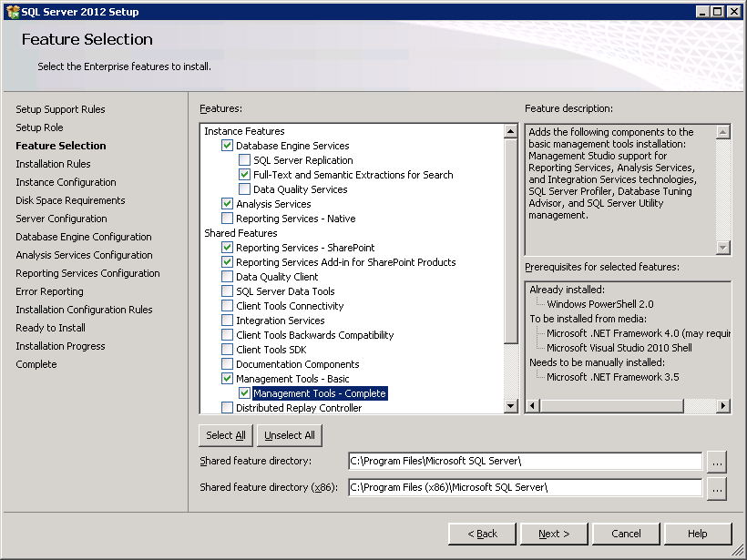Click Ready to Install step
The width and height of the screenshot is (747, 560).
click(x=50, y=328)
